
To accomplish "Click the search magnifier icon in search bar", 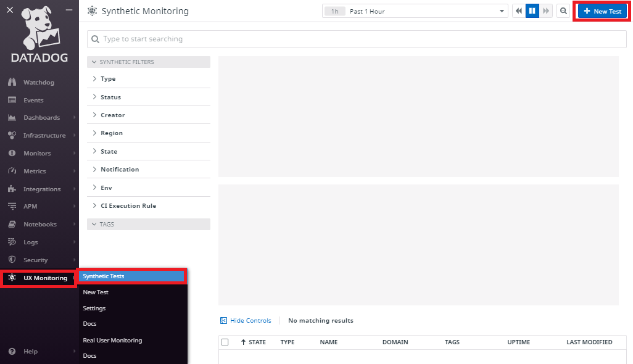I will [95, 39].
